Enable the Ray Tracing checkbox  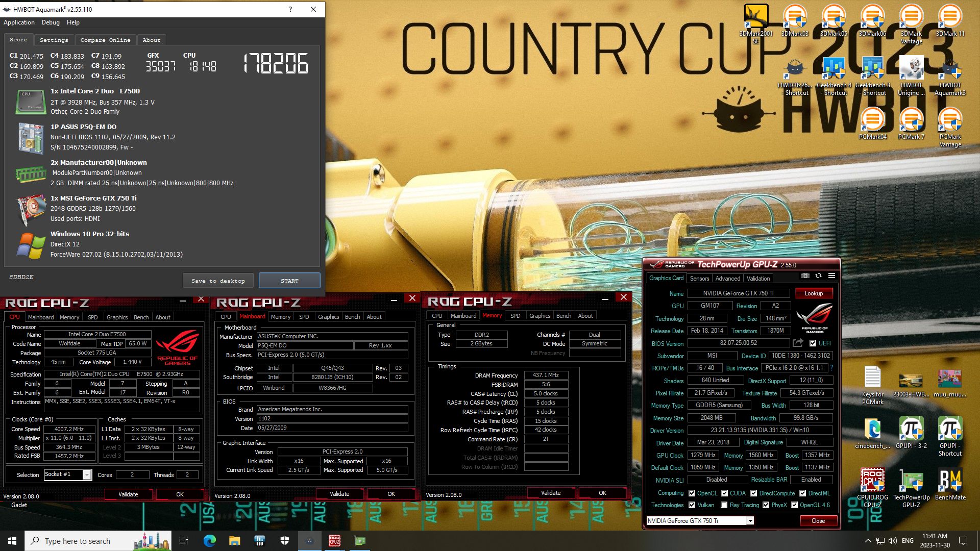point(724,505)
